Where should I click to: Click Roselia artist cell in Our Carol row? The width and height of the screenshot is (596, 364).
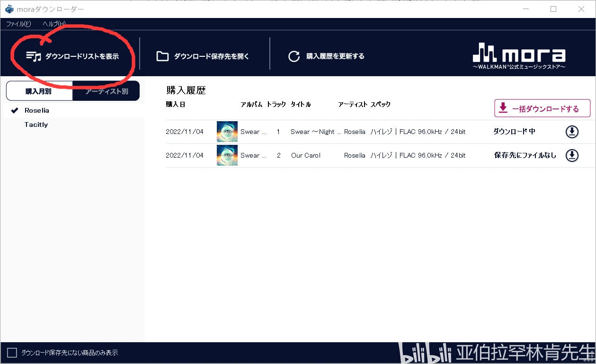point(355,155)
